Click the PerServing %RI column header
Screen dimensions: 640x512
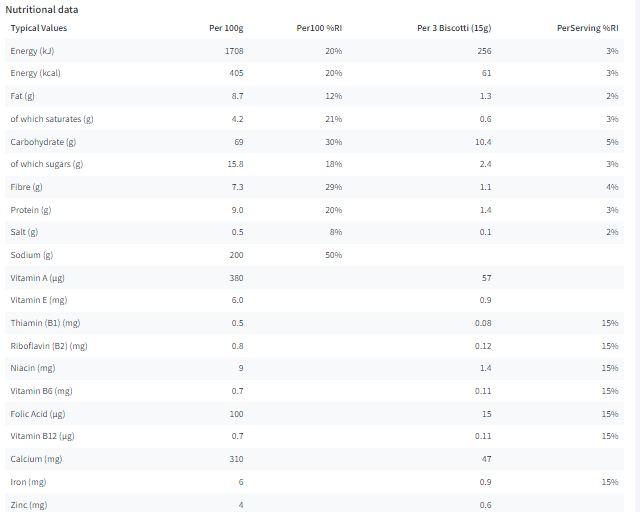pyautogui.click(x=588, y=28)
